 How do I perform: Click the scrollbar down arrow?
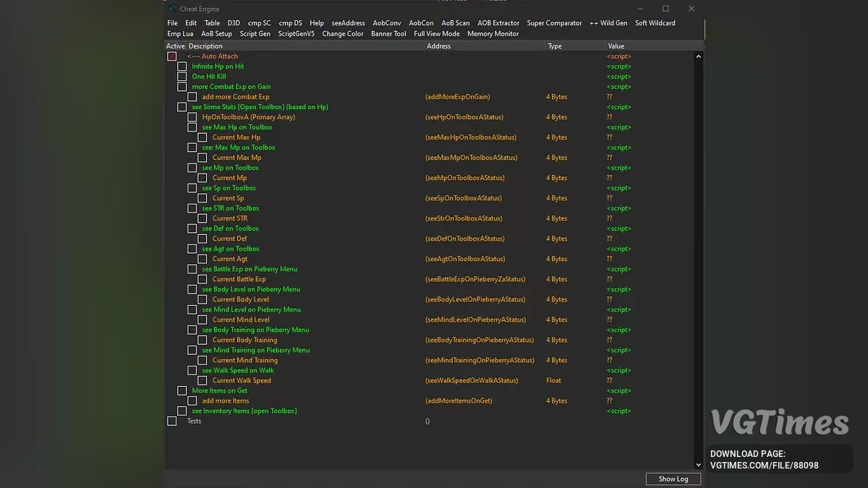click(x=698, y=465)
